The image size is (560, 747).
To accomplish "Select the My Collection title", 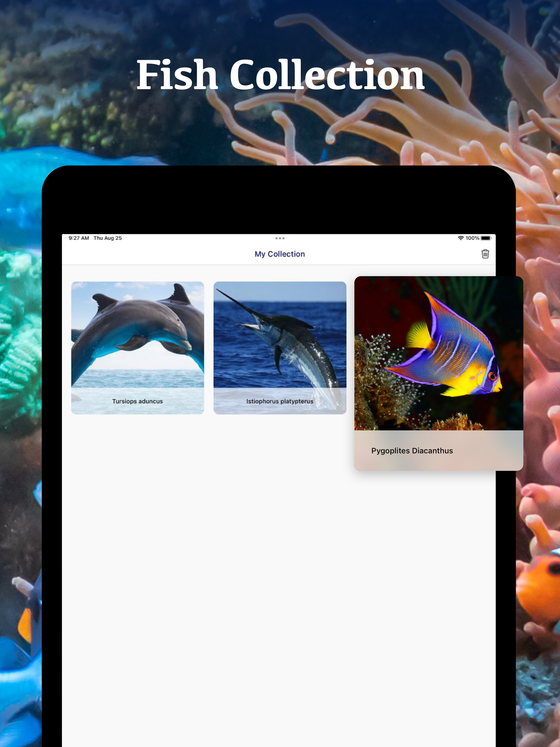I will coord(280,254).
